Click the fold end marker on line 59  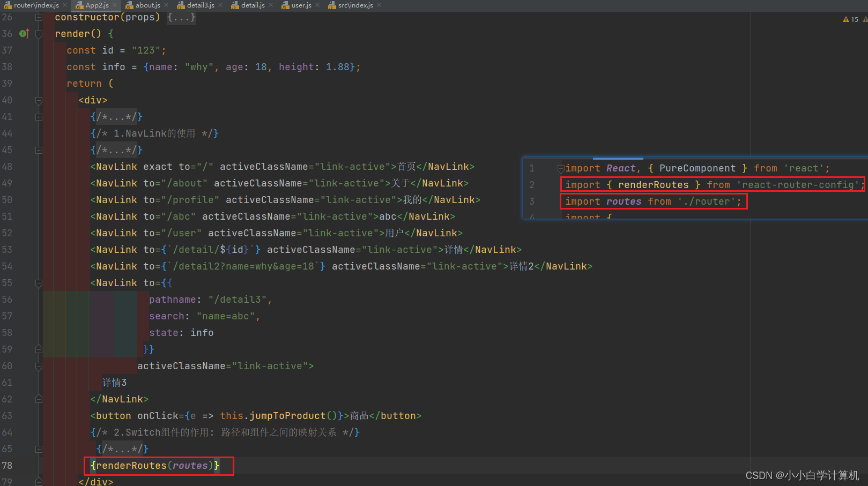coord(39,349)
